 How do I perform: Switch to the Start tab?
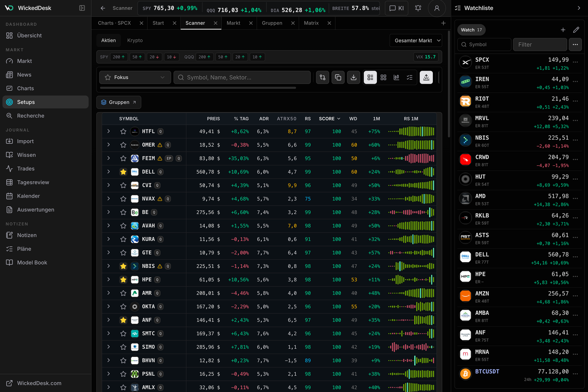(158, 23)
